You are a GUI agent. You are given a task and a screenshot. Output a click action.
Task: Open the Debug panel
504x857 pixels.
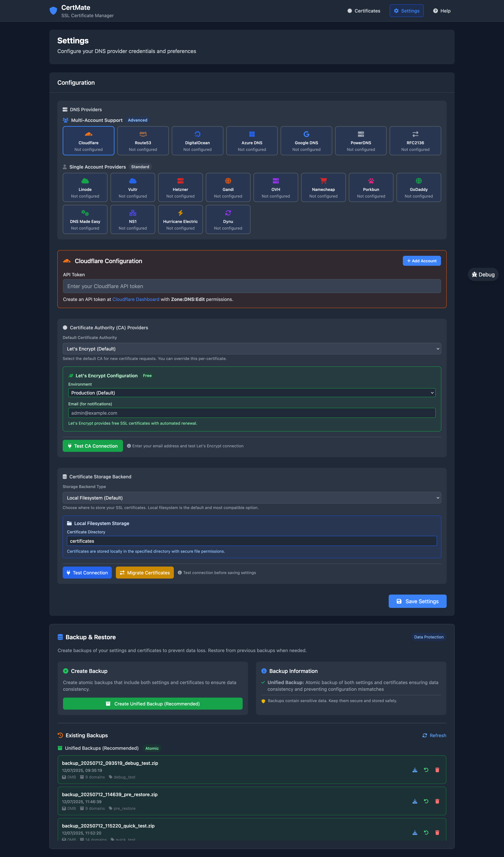tap(483, 274)
